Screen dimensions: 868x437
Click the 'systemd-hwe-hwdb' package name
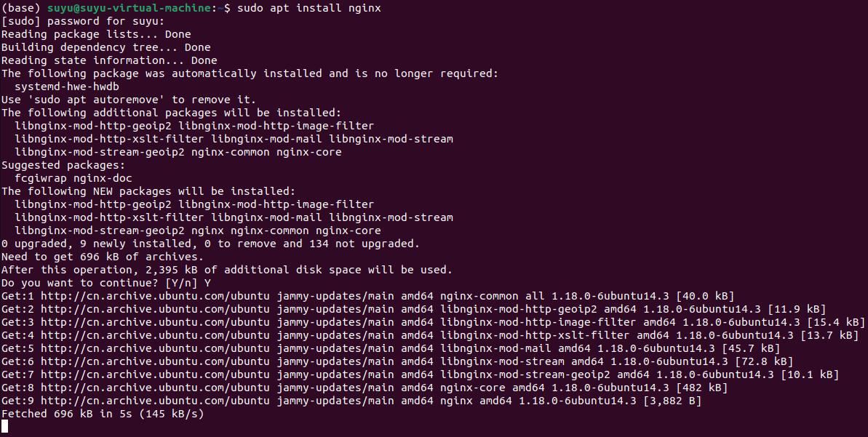(x=67, y=87)
